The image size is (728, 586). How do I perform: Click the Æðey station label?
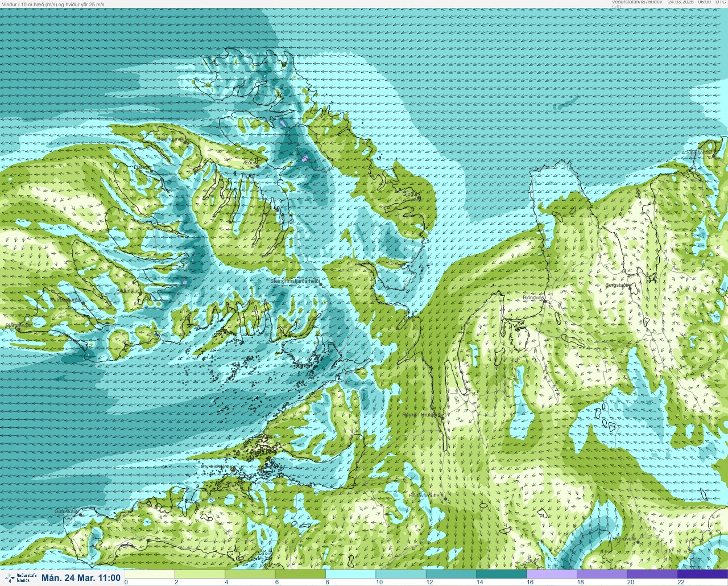pyautogui.click(x=250, y=163)
